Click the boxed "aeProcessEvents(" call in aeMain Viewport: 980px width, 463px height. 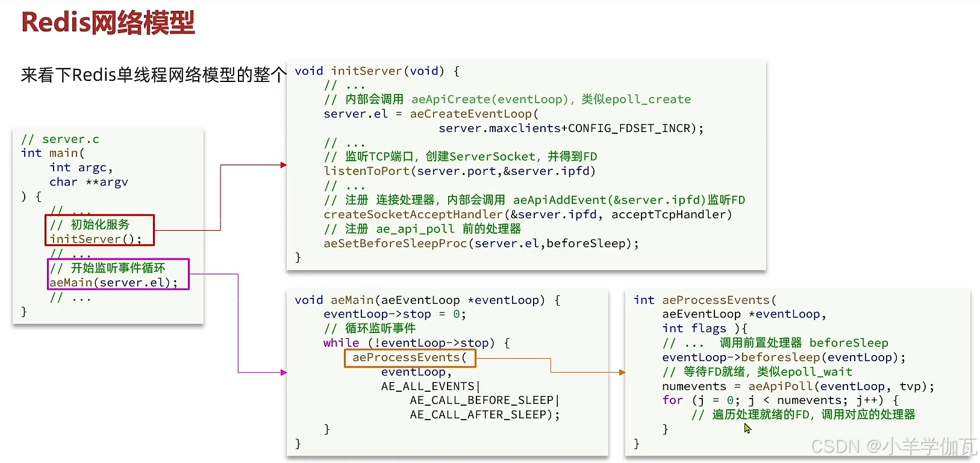[410, 357]
